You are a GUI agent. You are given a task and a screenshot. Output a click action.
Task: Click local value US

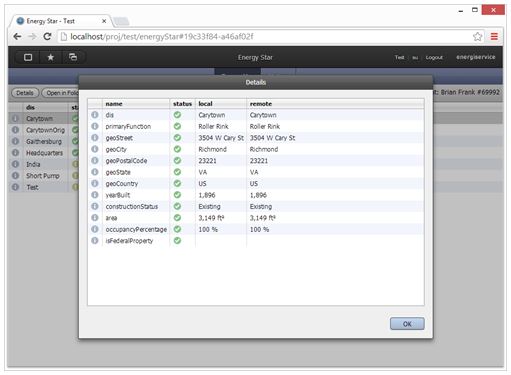[202, 184]
